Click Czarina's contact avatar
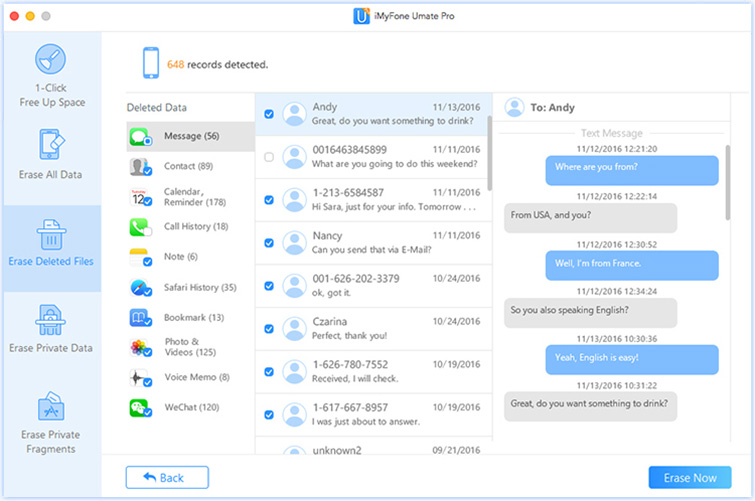 (x=294, y=329)
